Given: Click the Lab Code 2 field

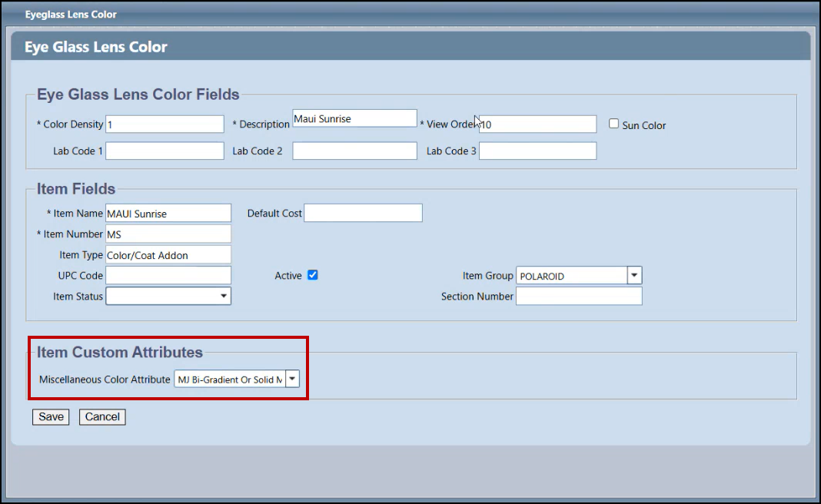Looking at the screenshot, I should pyautogui.click(x=354, y=151).
